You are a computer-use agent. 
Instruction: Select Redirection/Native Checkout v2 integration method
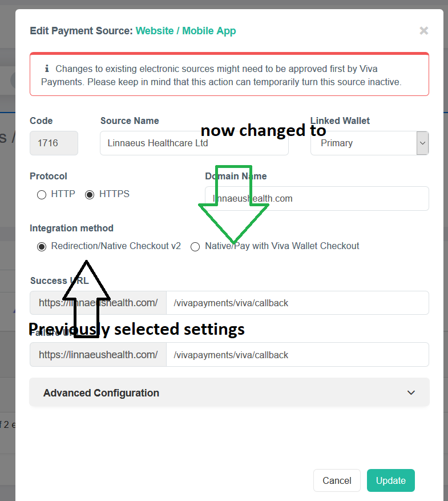pyautogui.click(x=41, y=246)
